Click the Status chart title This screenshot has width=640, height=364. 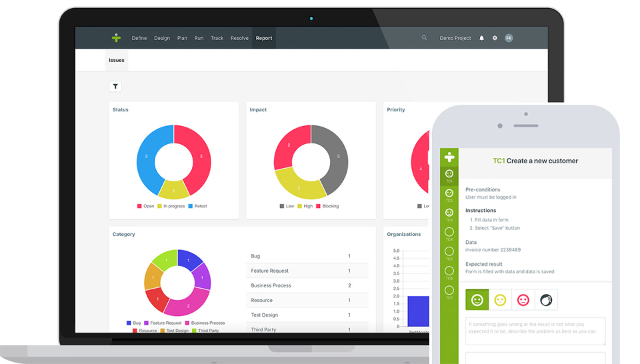(121, 110)
